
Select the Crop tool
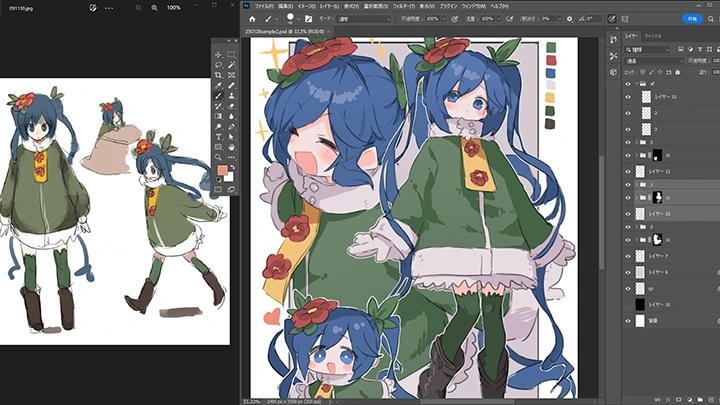pyautogui.click(x=219, y=76)
